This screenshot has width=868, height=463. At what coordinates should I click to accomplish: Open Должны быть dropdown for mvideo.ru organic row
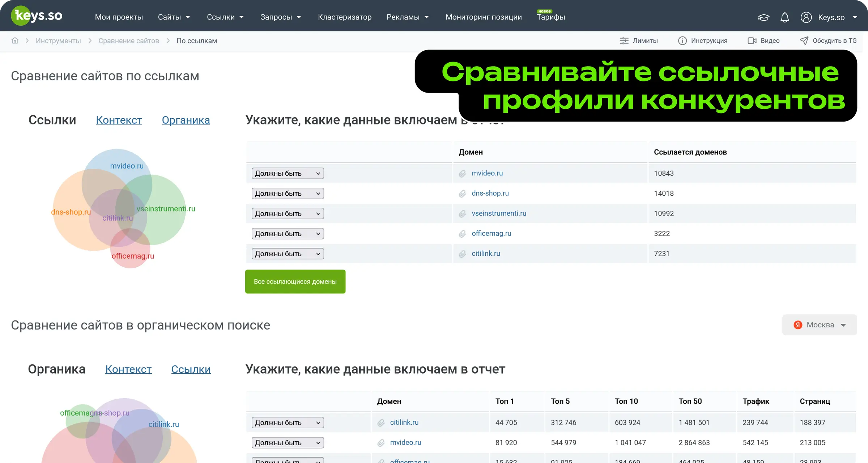point(288,443)
